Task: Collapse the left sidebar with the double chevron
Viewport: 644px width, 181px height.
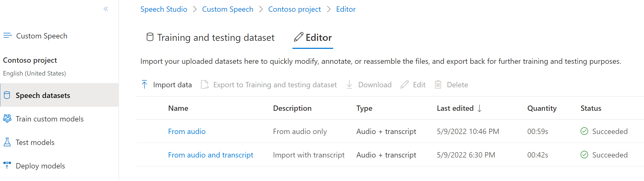Action: click(106, 9)
